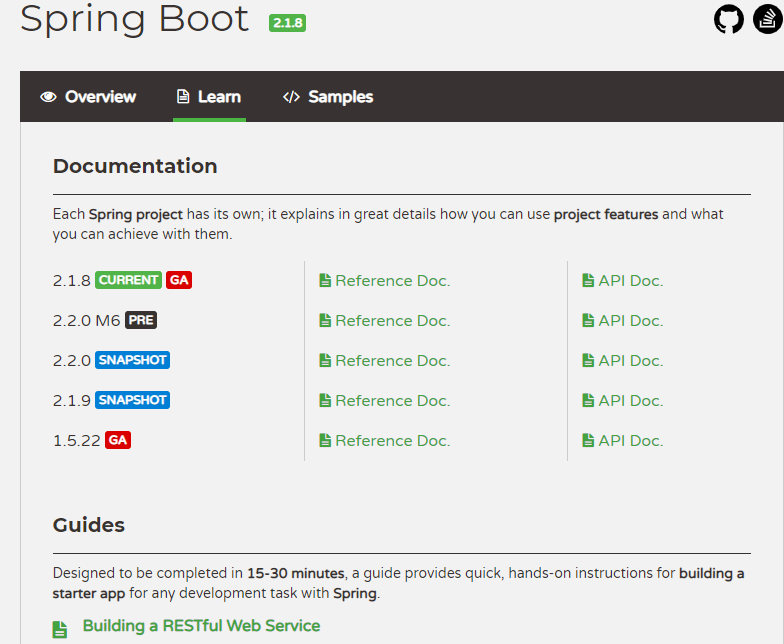Image resolution: width=784 pixels, height=644 pixels.
Task: Open the GitHub repository icon
Action: click(728, 20)
